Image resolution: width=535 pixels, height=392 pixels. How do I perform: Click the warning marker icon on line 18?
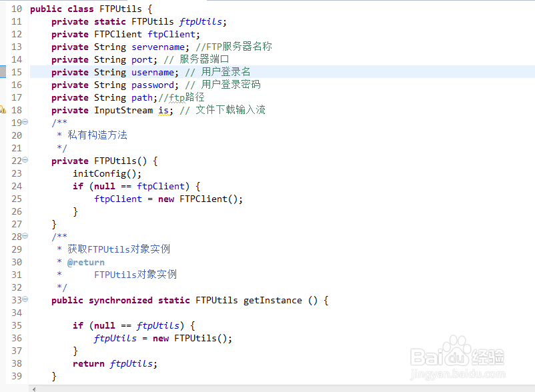point(3,110)
